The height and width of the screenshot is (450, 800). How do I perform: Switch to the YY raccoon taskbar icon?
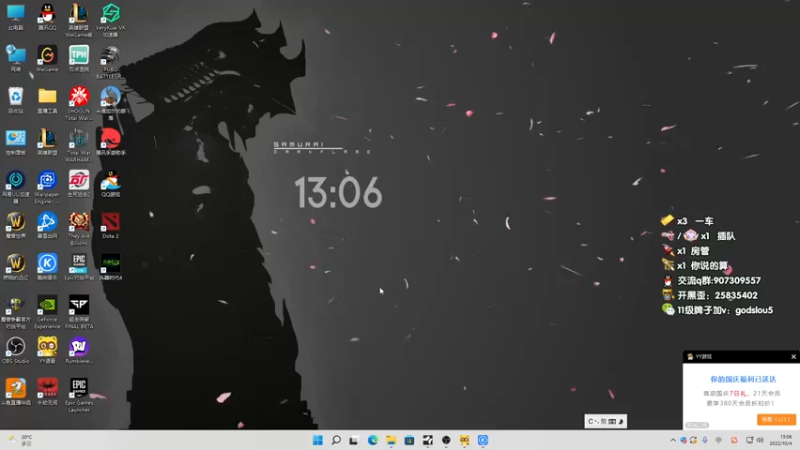point(464,440)
